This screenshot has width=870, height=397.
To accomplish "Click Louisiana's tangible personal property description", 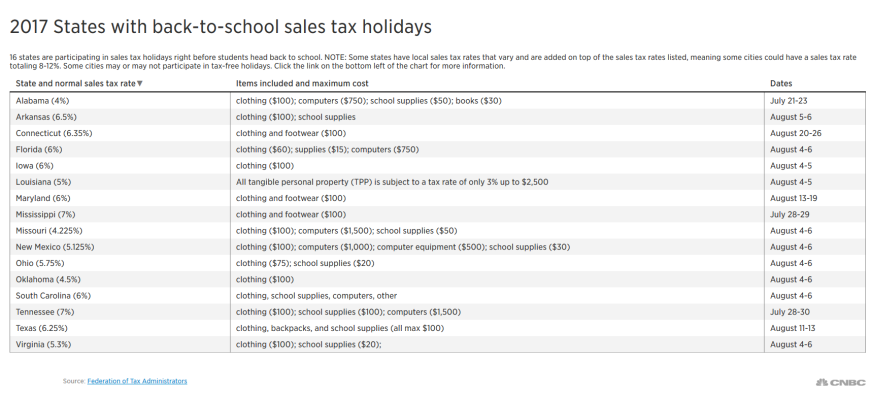I will pyautogui.click(x=392, y=182).
